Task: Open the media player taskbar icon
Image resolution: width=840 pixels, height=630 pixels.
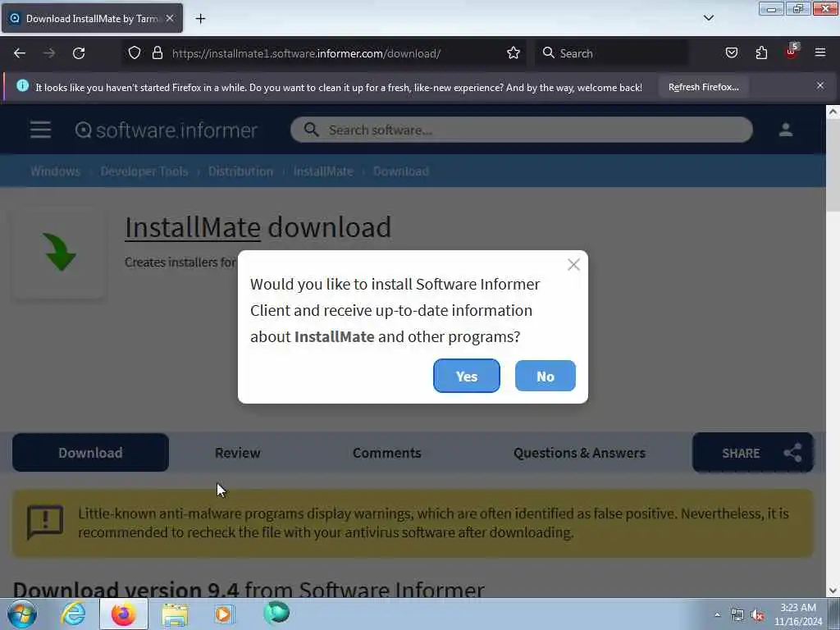Action: (224, 614)
